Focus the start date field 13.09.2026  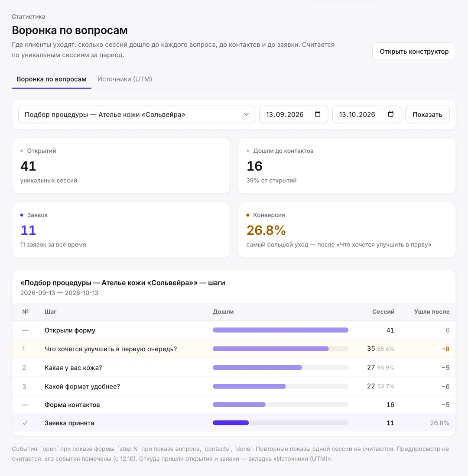click(293, 114)
